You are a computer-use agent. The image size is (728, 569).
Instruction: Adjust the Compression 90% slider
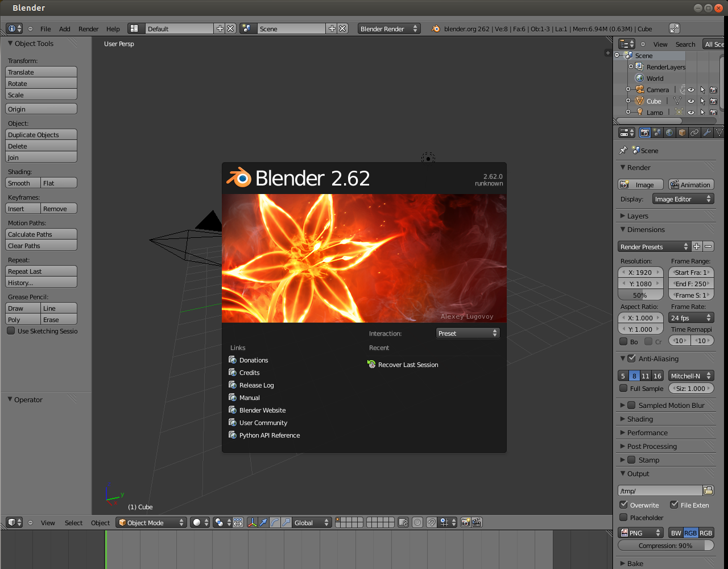coord(665,545)
